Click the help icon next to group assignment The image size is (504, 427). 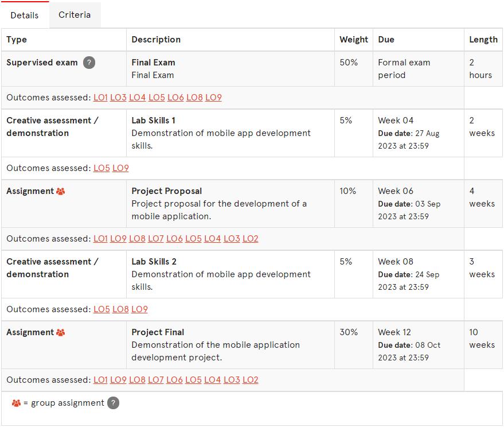(x=113, y=403)
